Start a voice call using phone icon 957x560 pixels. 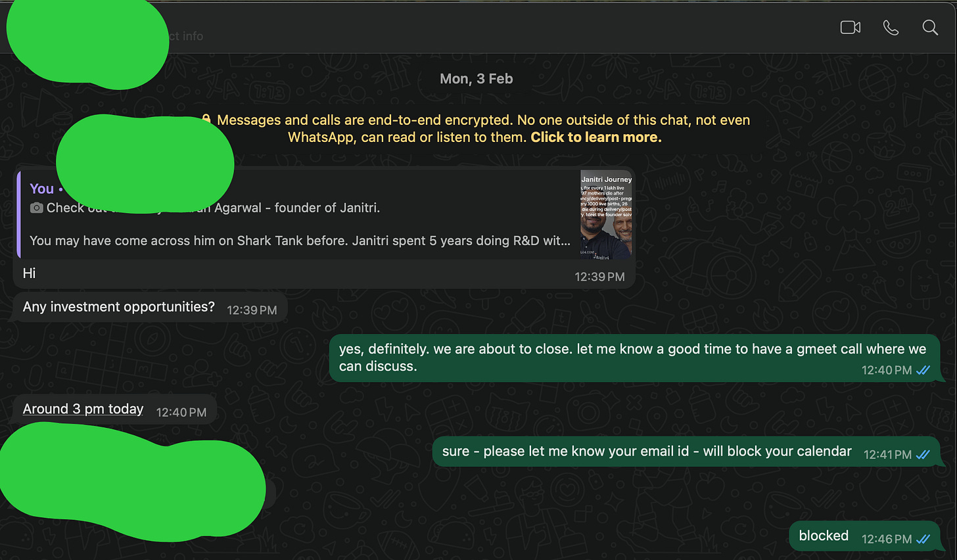(x=891, y=28)
